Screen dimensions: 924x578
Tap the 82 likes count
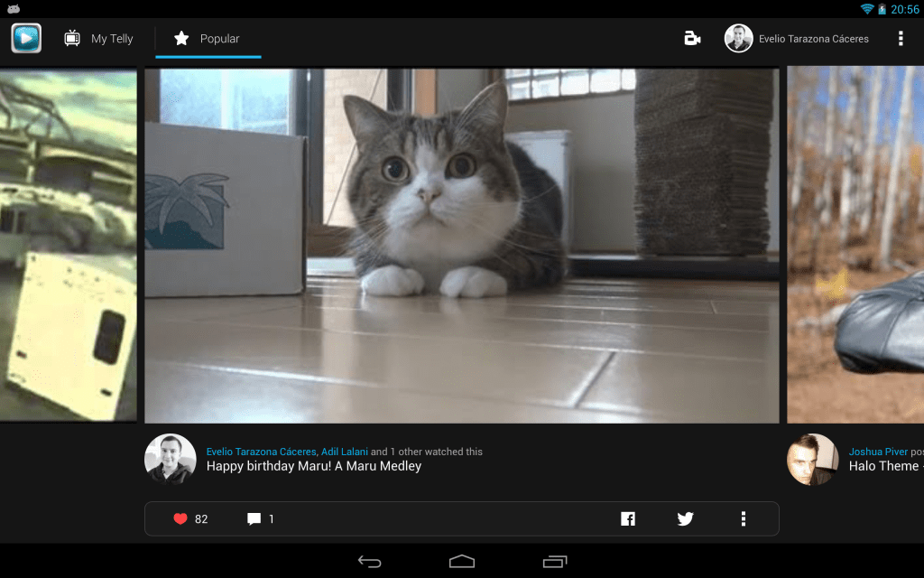(x=201, y=519)
